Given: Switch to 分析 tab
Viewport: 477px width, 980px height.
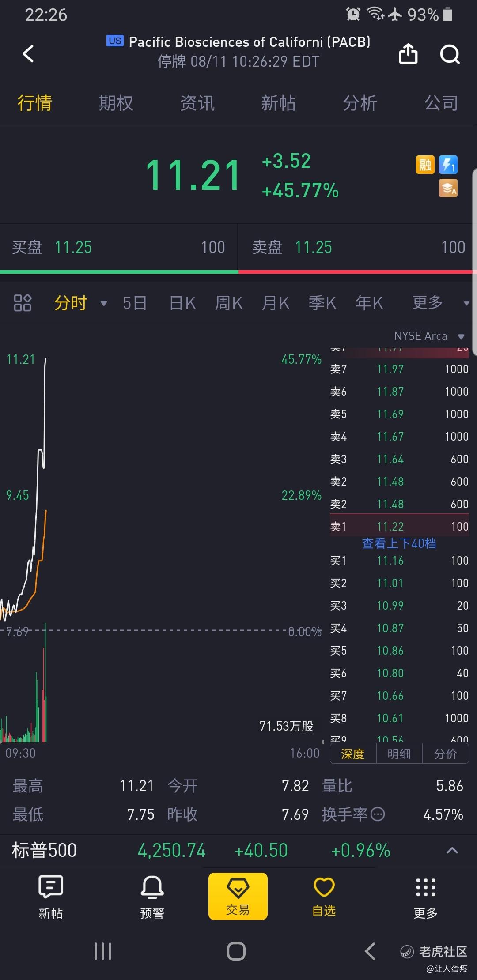Looking at the screenshot, I should point(360,103).
